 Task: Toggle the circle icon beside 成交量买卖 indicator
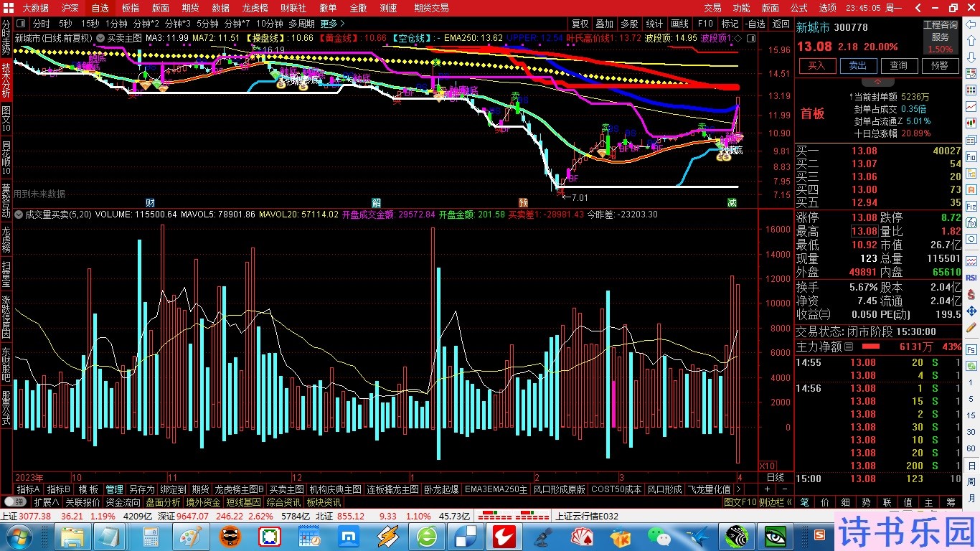point(19,215)
